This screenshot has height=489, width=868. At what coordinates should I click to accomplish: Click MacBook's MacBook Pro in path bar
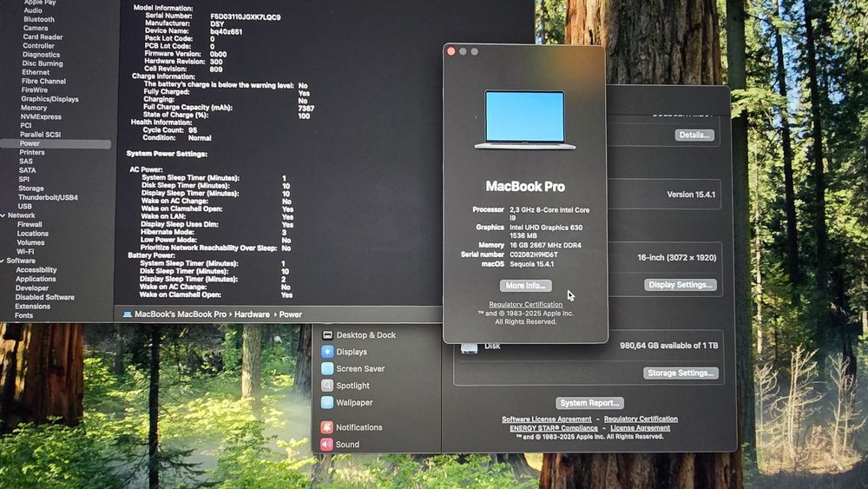pos(181,314)
